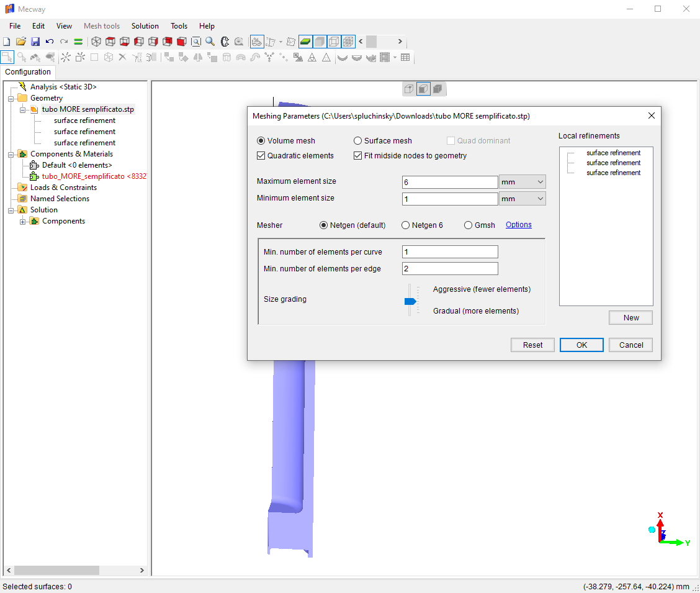Screen dimensions: 700x593
Task: Click the film strip animation icon
Action: (x=384, y=57)
